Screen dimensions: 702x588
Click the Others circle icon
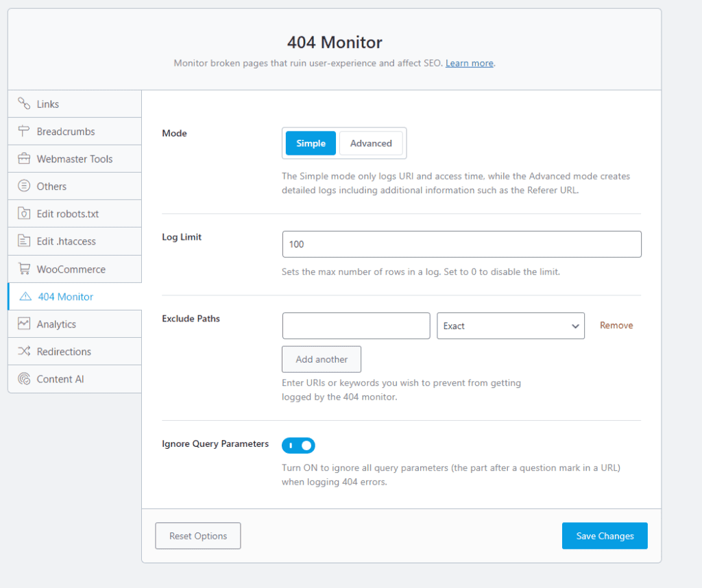[x=24, y=186]
